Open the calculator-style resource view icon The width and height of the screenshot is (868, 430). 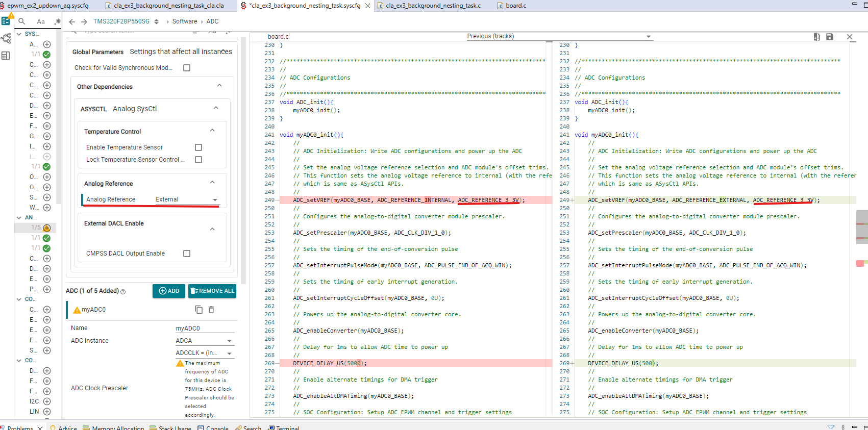tap(6, 56)
